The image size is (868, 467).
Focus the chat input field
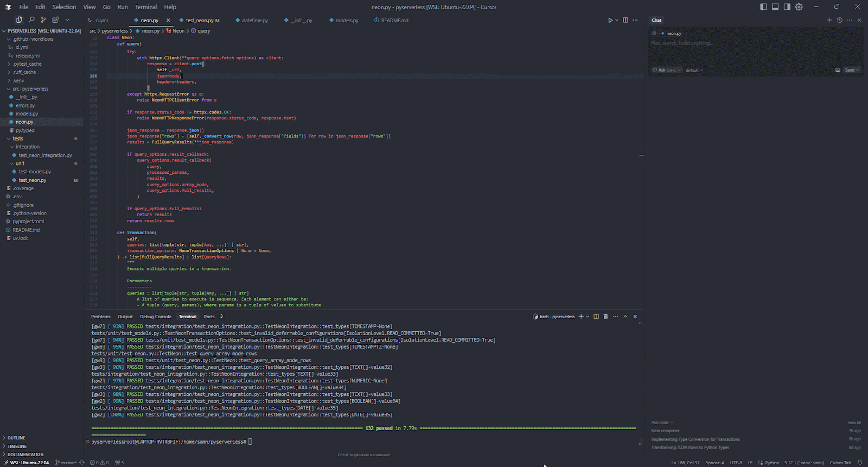tap(755, 43)
